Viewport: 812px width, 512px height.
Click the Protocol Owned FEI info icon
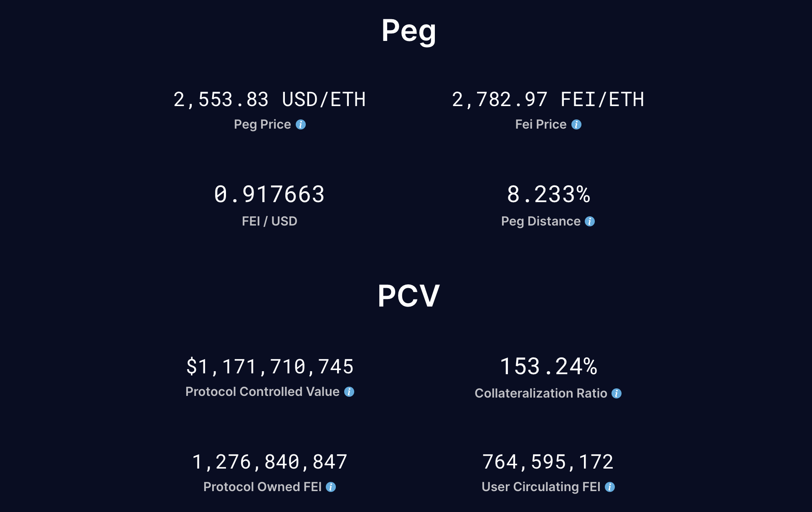coord(331,487)
